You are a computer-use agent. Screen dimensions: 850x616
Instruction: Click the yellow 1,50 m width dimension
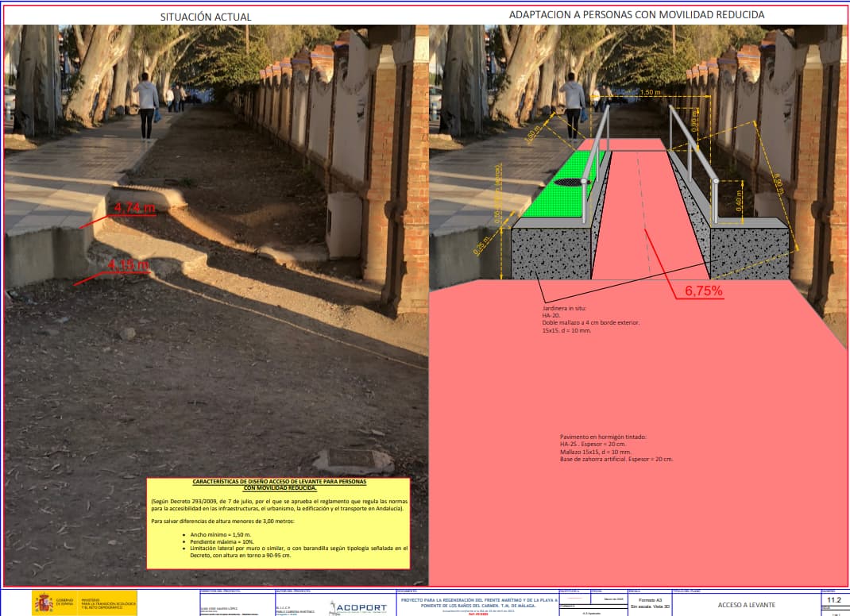[x=650, y=92]
